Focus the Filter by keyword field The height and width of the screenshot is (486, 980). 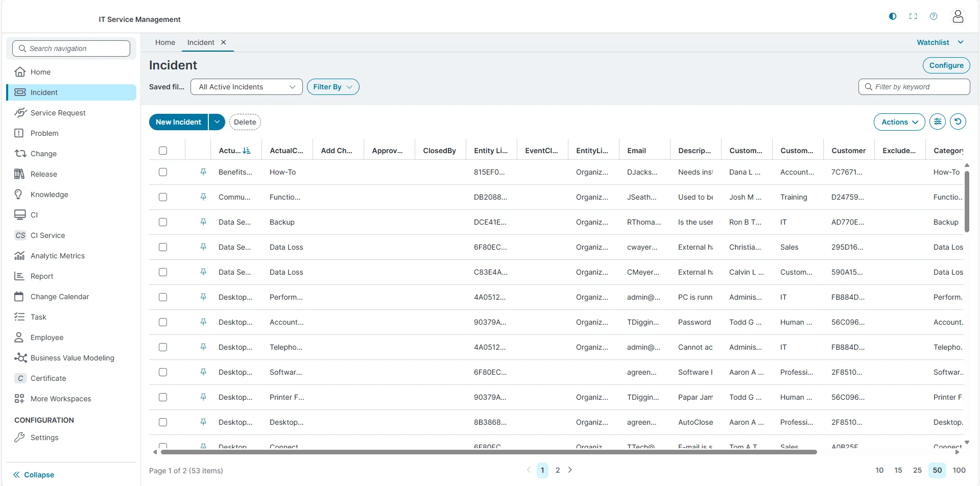pyautogui.click(x=914, y=87)
